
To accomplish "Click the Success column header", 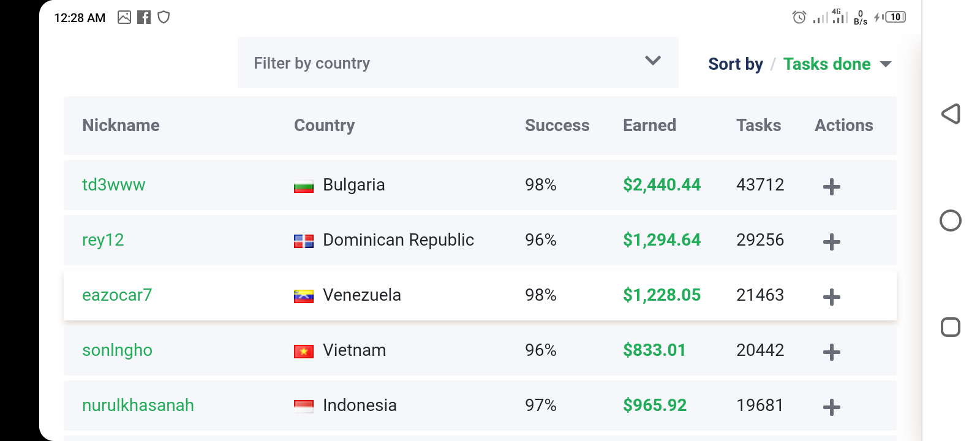I will tap(557, 126).
